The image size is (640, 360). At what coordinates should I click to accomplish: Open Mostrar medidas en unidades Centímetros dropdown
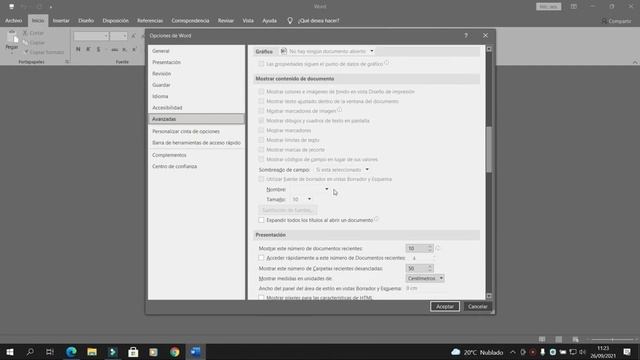coord(425,278)
